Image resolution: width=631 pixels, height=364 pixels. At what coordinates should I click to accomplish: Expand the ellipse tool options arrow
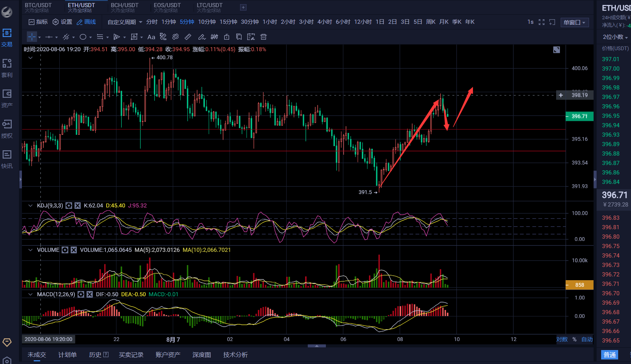[x=91, y=37]
